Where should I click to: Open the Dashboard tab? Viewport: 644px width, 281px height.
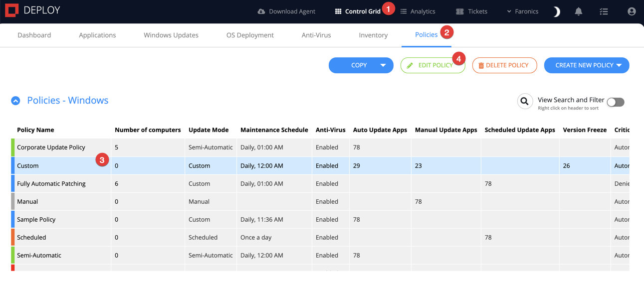pyautogui.click(x=34, y=35)
